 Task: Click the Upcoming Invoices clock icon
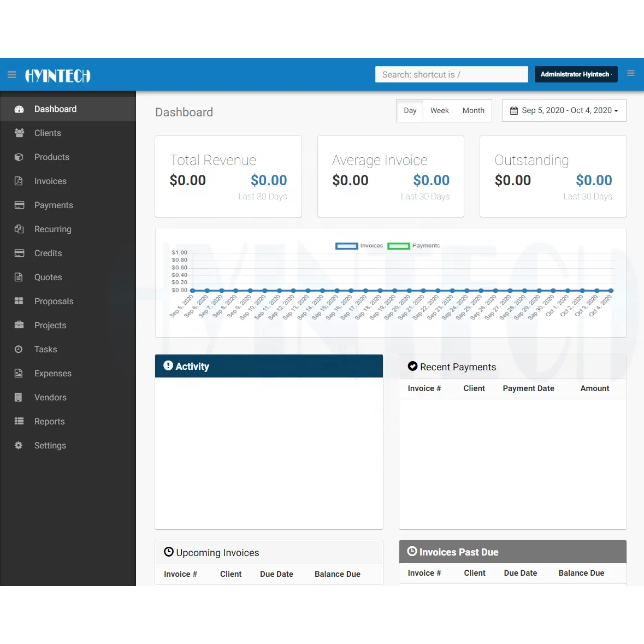pos(169,552)
